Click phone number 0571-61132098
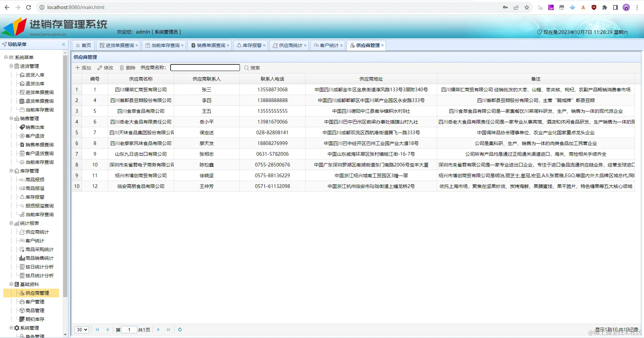644x338 pixels. (272, 186)
